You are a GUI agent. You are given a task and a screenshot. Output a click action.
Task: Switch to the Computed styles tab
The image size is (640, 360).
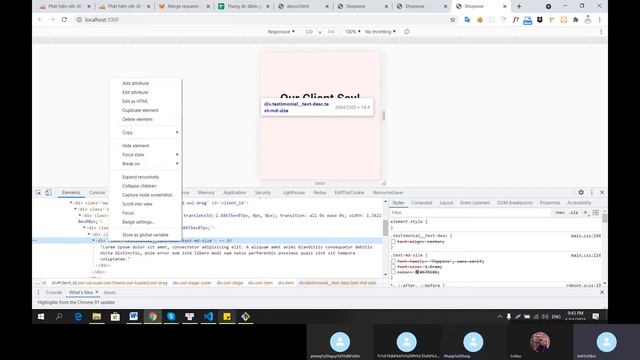coord(422,203)
